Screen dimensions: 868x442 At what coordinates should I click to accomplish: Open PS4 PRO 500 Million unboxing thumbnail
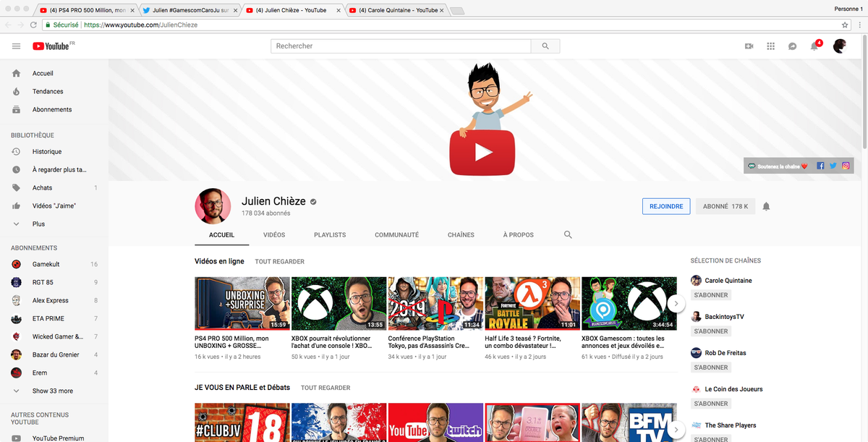tap(242, 303)
